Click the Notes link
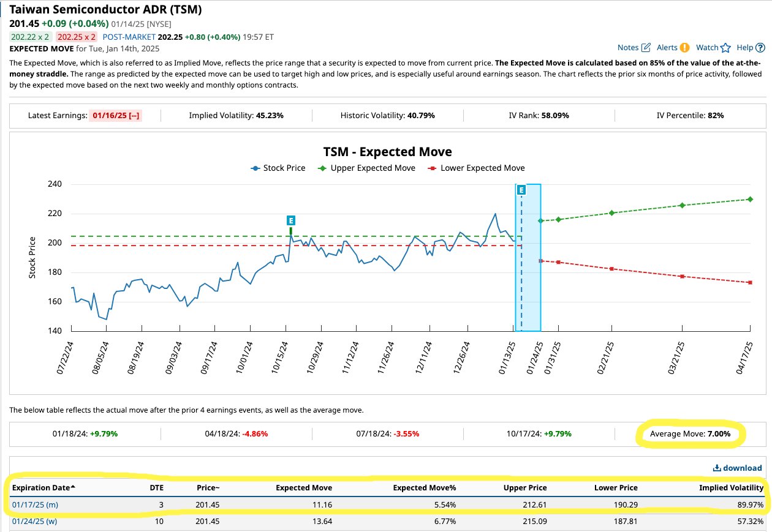 628,48
